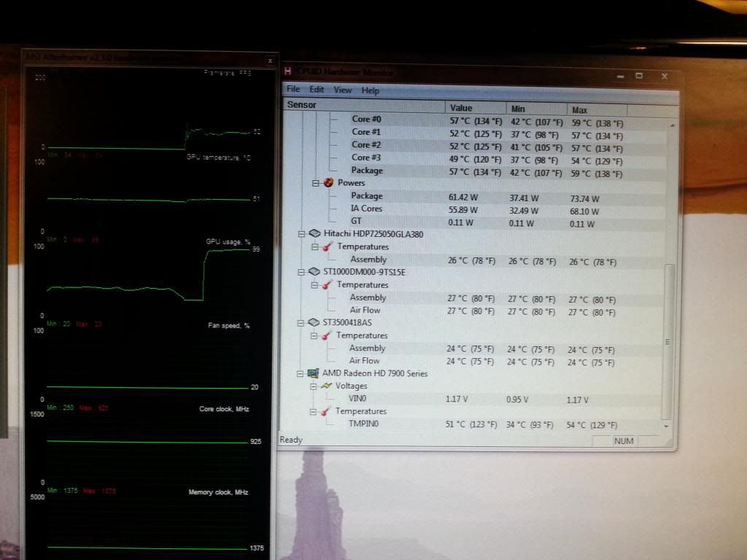This screenshot has width=747, height=560.
Task: Open the View menu
Action: (343, 90)
